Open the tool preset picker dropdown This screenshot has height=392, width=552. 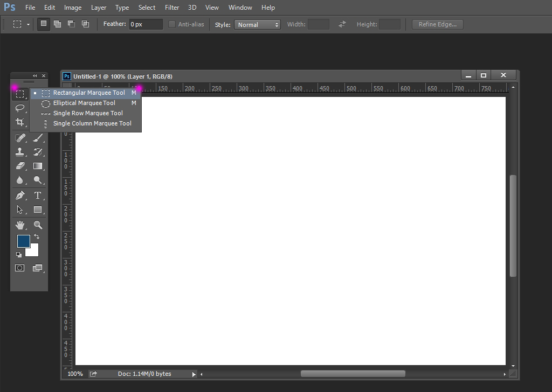(x=28, y=25)
